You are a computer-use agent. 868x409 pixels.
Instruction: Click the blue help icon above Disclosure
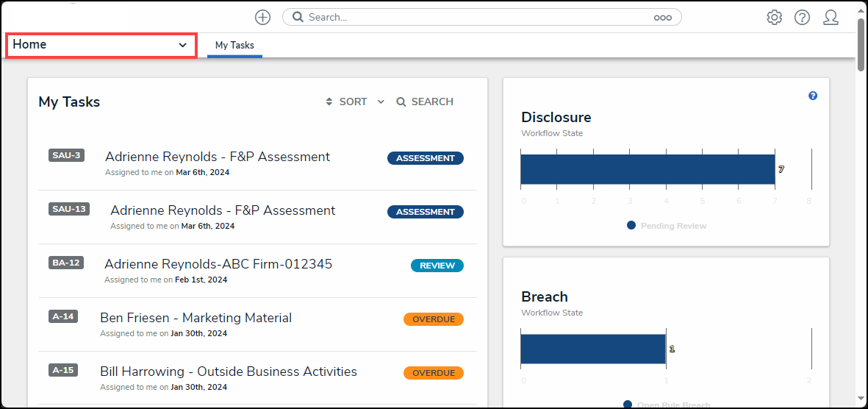[x=813, y=96]
